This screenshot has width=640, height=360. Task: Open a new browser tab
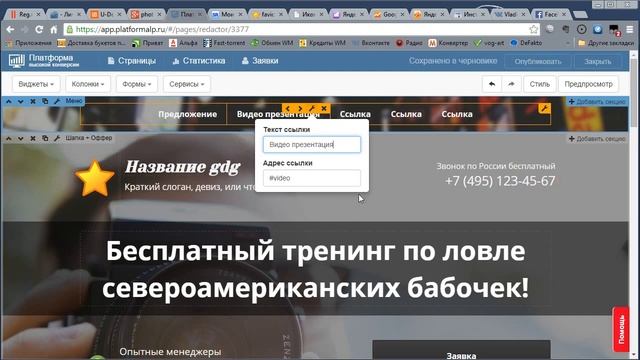click(x=580, y=15)
